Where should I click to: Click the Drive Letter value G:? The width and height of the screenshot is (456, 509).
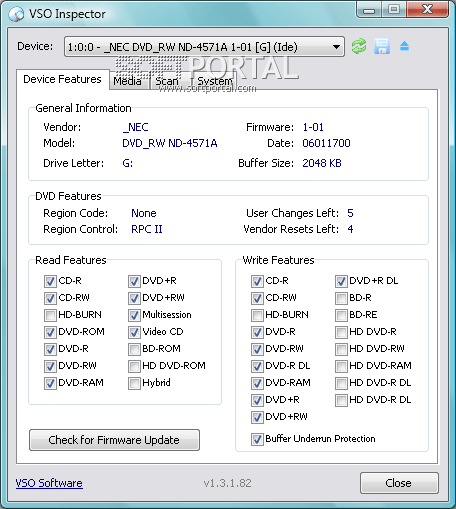[x=128, y=163]
